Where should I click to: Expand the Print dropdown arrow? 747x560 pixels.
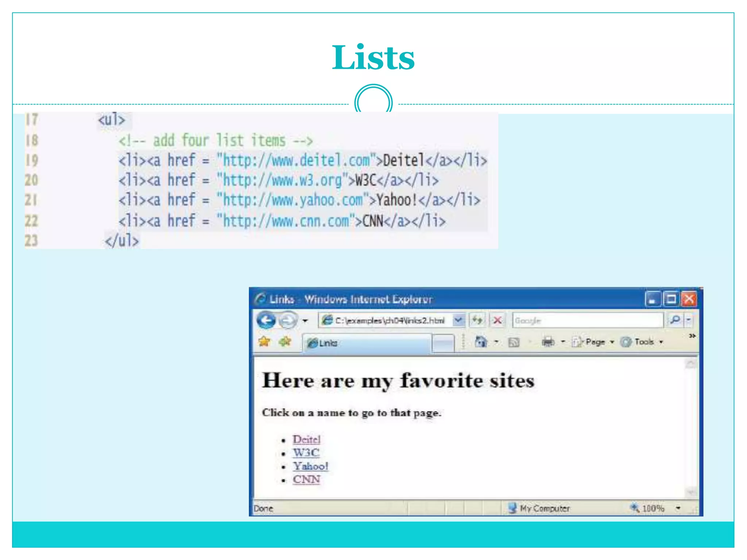click(x=563, y=342)
